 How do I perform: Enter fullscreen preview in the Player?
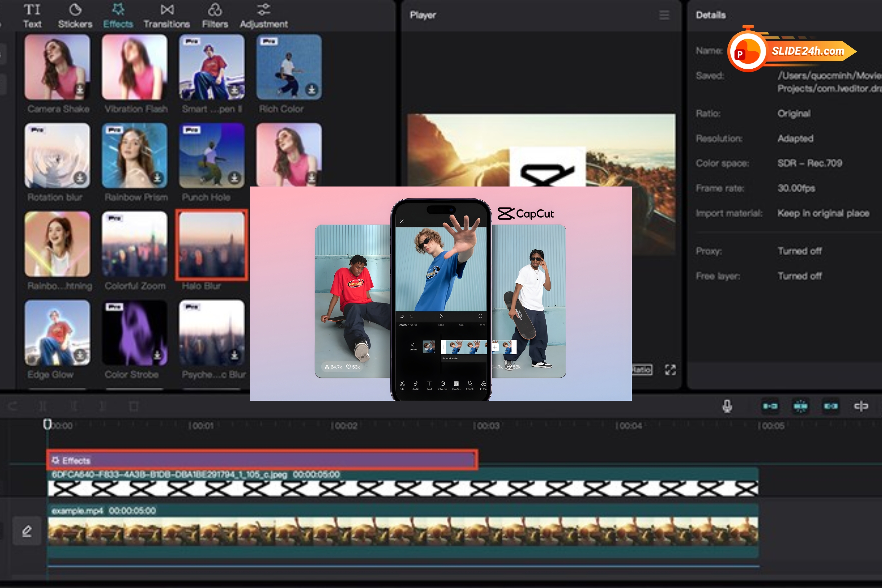[671, 370]
